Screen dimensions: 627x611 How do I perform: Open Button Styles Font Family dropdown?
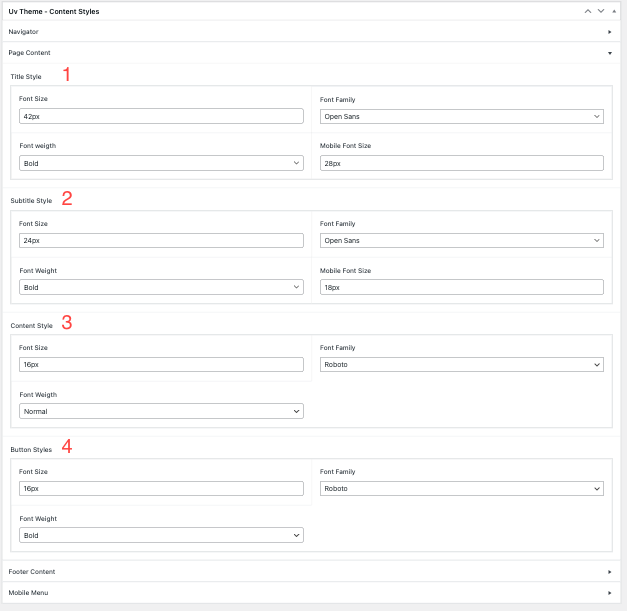click(x=461, y=488)
